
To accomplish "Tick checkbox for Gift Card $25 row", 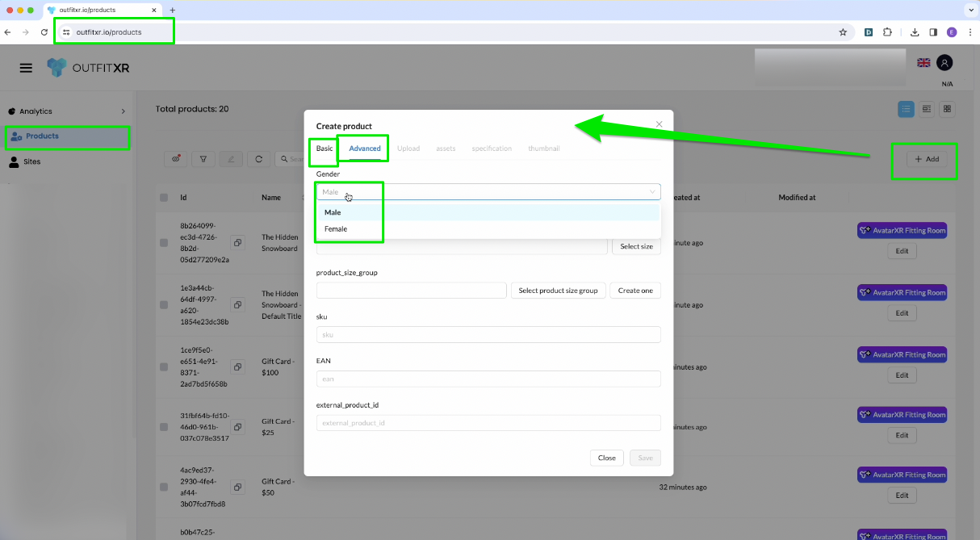I will coord(164,427).
